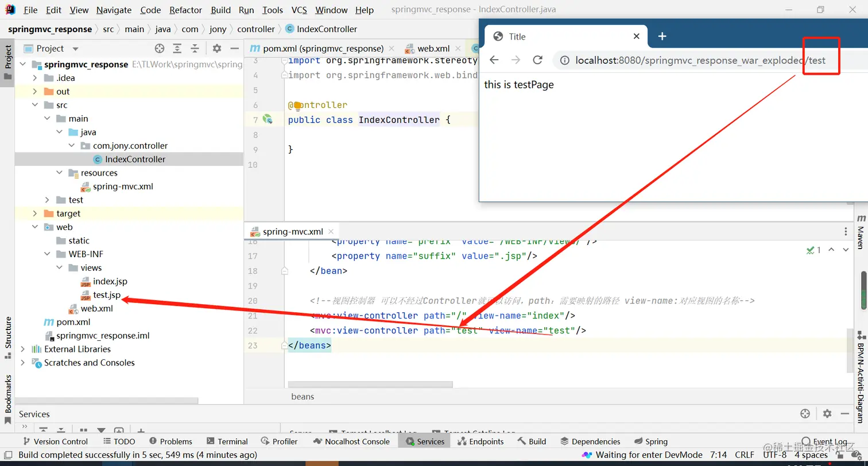Close the pom.xml editor tab
Image resolution: width=868 pixels, height=466 pixels.
pyautogui.click(x=392, y=49)
